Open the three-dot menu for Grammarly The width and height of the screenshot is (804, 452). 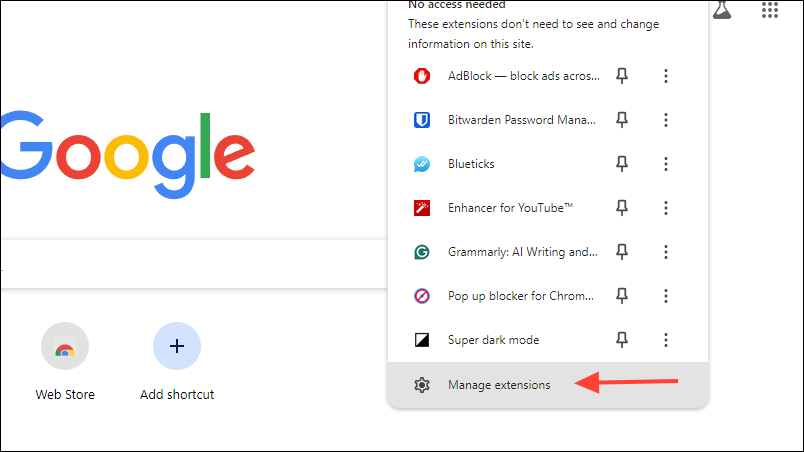[x=666, y=252]
